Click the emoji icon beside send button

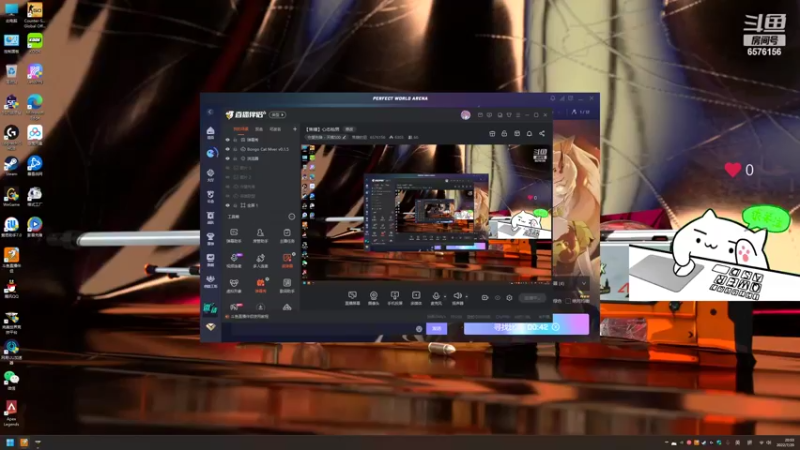[x=419, y=329]
